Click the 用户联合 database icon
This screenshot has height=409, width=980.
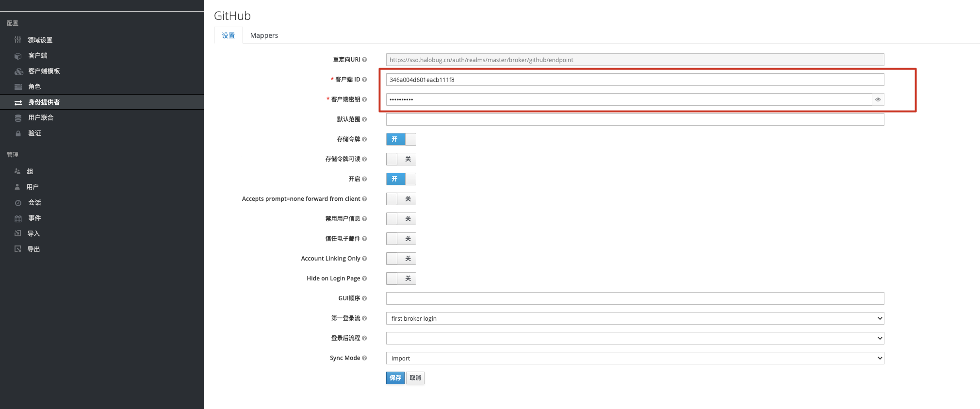click(18, 118)
